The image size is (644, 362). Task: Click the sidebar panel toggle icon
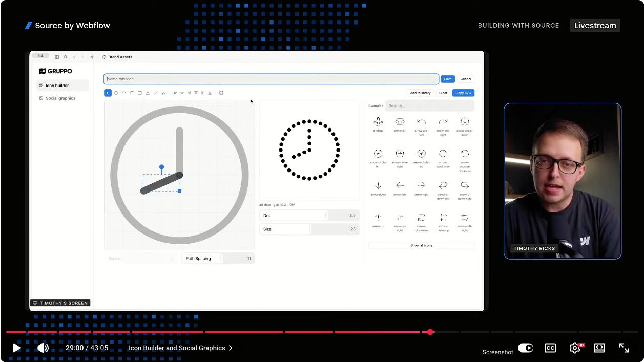coord(57,57)
